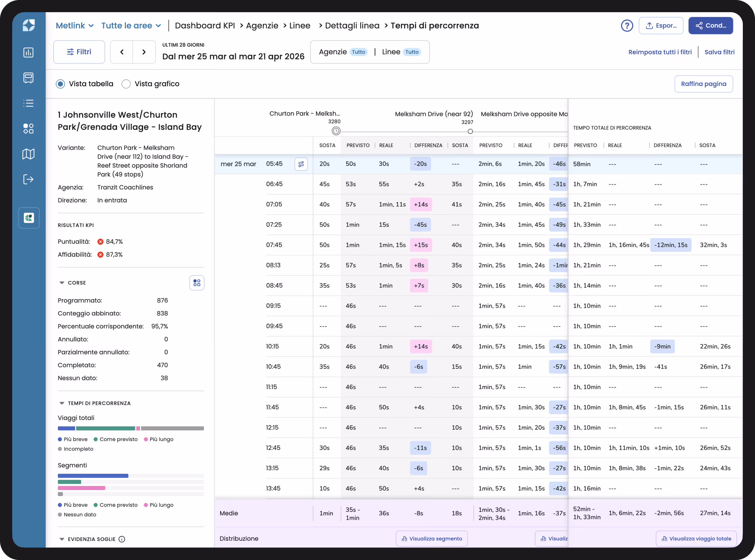Image resolution: width=755 pixels, height=560 pixels.
Task: Select Vista tabella radio button
Action: (60, 84)
